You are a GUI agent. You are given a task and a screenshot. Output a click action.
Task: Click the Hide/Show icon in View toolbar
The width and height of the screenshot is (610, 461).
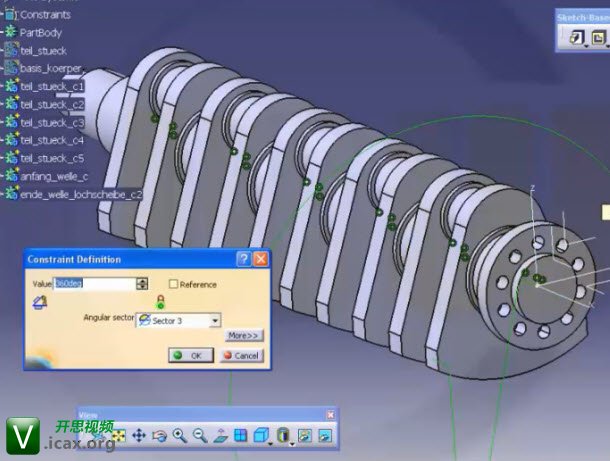[305, 436]
